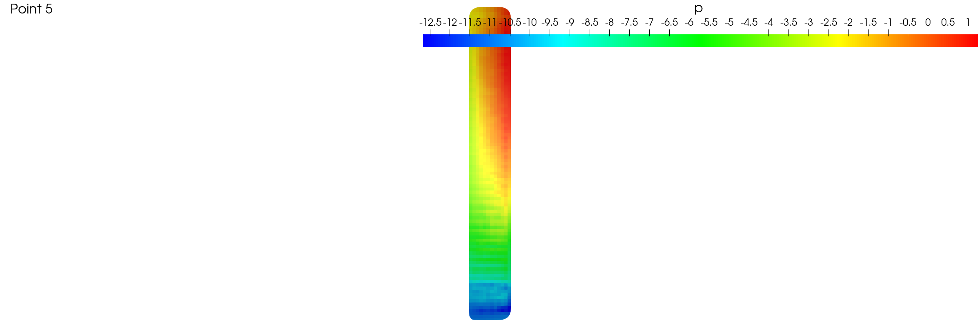Image resolution: width=980 pixels, height=327 pixels.
Task: Click the -7.5 tick label on legend
Action: (629, 22)
